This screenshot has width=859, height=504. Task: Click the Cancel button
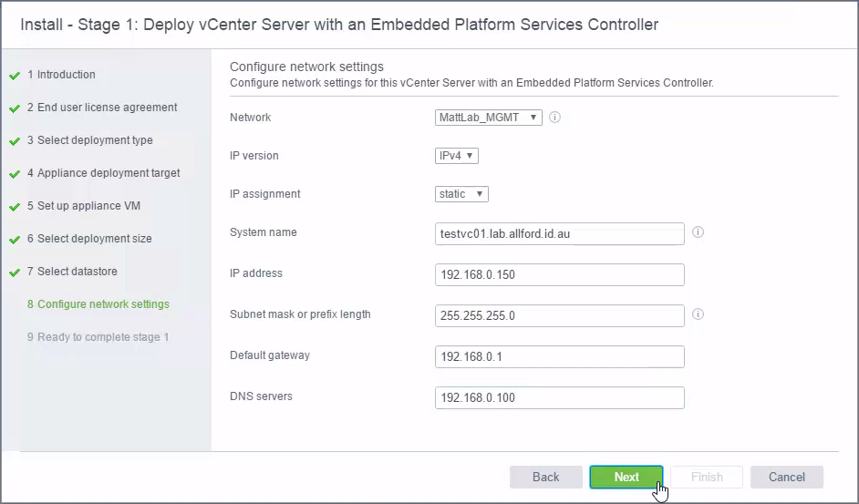click(787, 478)
